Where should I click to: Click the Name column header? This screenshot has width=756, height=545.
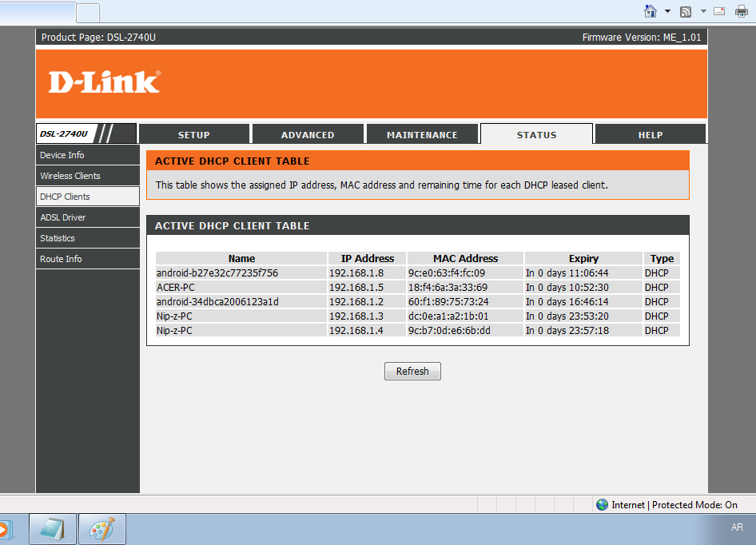click(x=241, y=258)
